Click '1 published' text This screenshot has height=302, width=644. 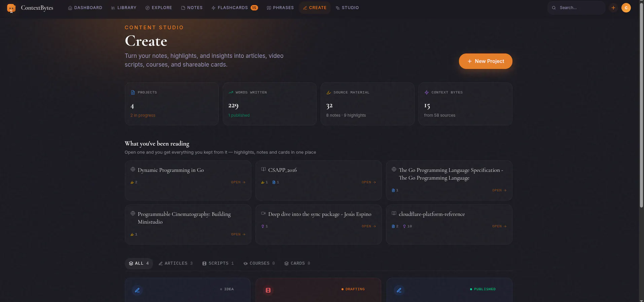click(x=239, y=115)
